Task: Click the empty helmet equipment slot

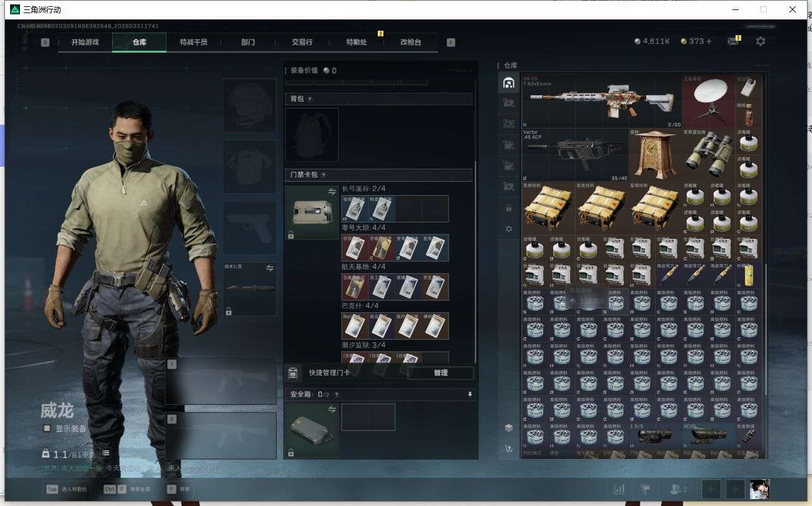Action: tap(250, 105)
